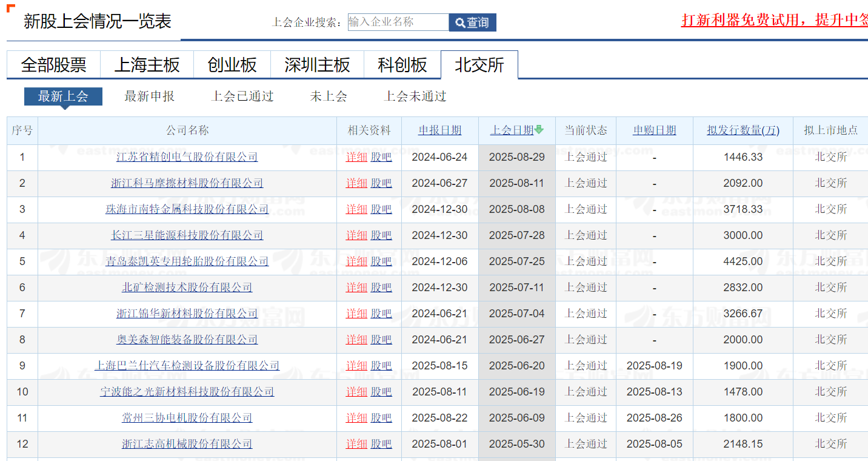
Task: Open 宁波能之光新材料科技股份有限公司 company link
Action: (x=187, y=392)
